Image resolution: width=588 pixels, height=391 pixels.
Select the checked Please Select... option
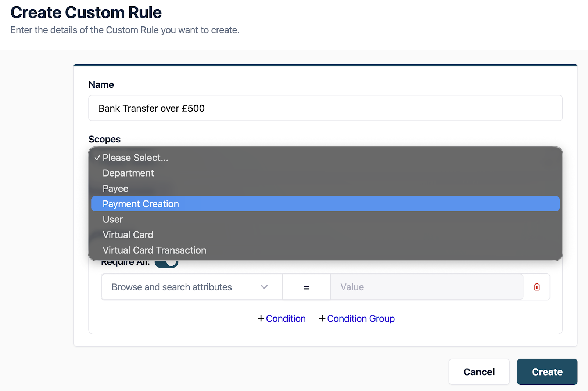(135, 158)
